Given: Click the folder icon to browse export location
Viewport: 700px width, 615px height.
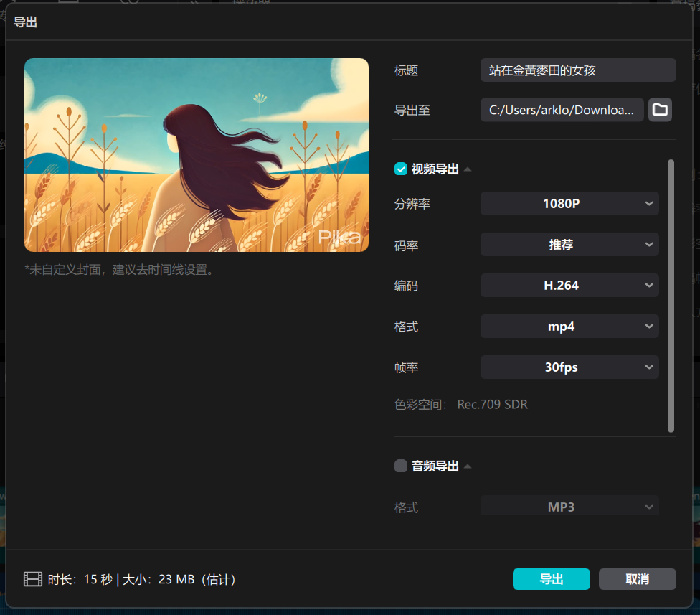Looking at the screenshot, I should (660, 110).
